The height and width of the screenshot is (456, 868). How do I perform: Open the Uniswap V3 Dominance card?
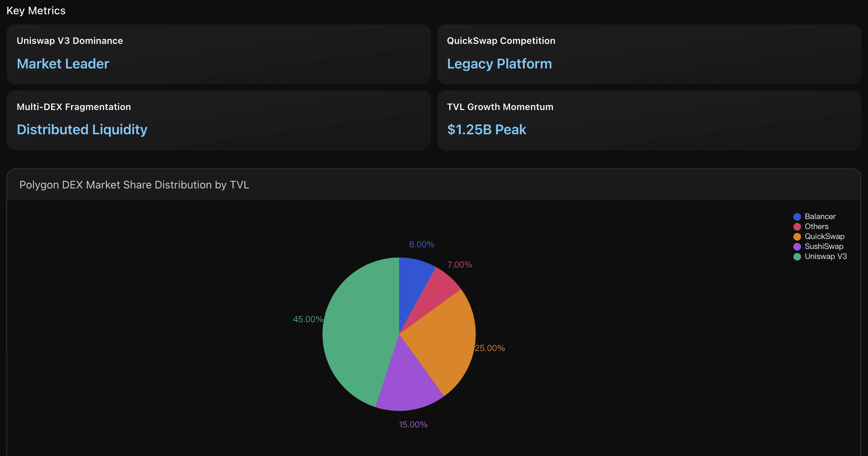[219, 54]
